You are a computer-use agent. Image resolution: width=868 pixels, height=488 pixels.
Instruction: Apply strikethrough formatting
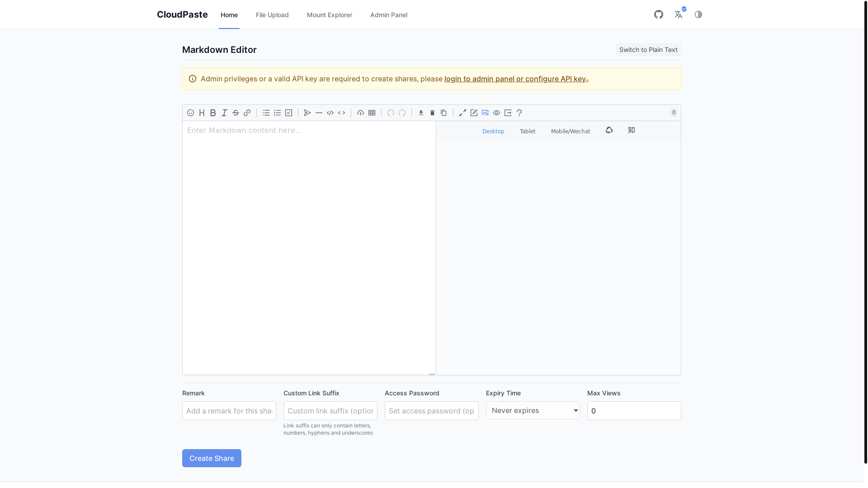click(236, 113)
